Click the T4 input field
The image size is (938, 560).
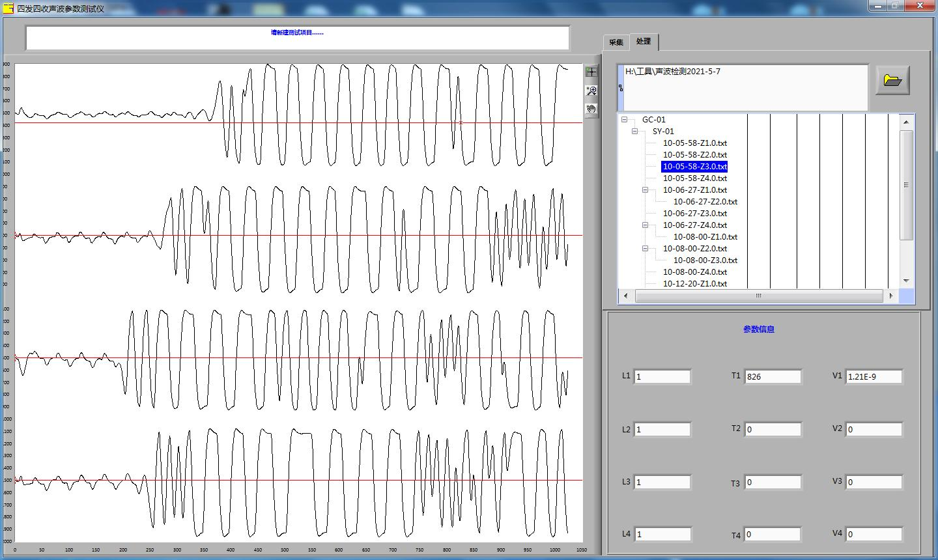pyautogui.click(x=773, y=534)
